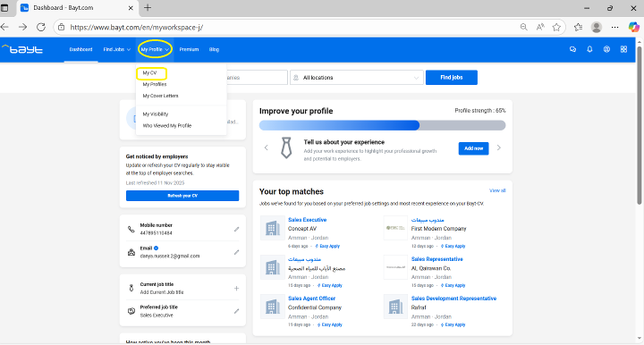Add page to favorites star icon
Image resolution: width=644 pixels, height=345 pixels.
tap(556, 27)
